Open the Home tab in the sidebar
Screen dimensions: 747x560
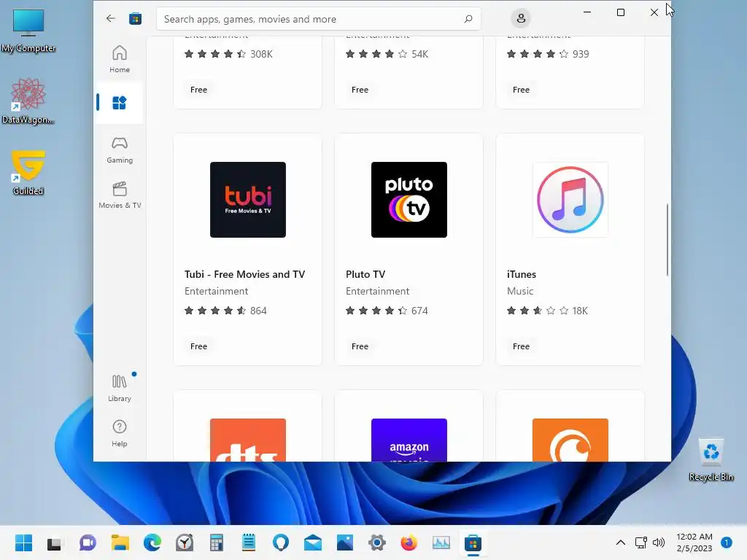pyautogui.click(x=119, y=59)
